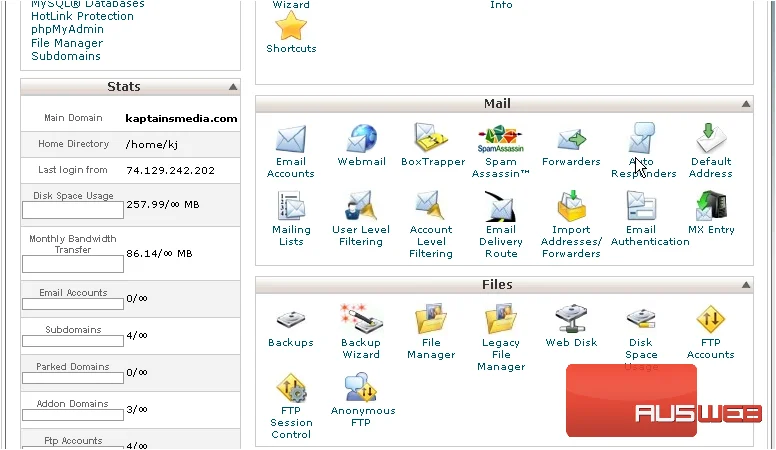The image size is (776, 450).
Task: Open the Forwarders icon
Action: (571, 140)
